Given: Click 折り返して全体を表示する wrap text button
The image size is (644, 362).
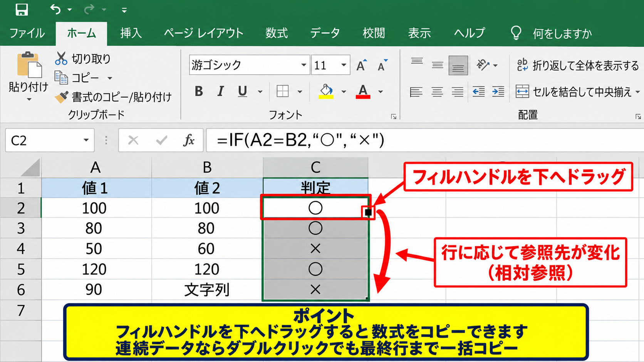Looking at the screenshot, I should point(578,65).
